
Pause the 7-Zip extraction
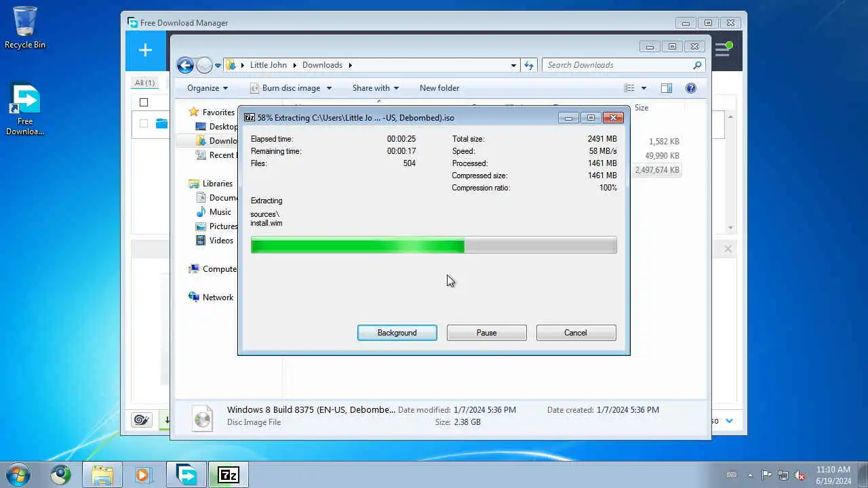click(x=487, y=333)
